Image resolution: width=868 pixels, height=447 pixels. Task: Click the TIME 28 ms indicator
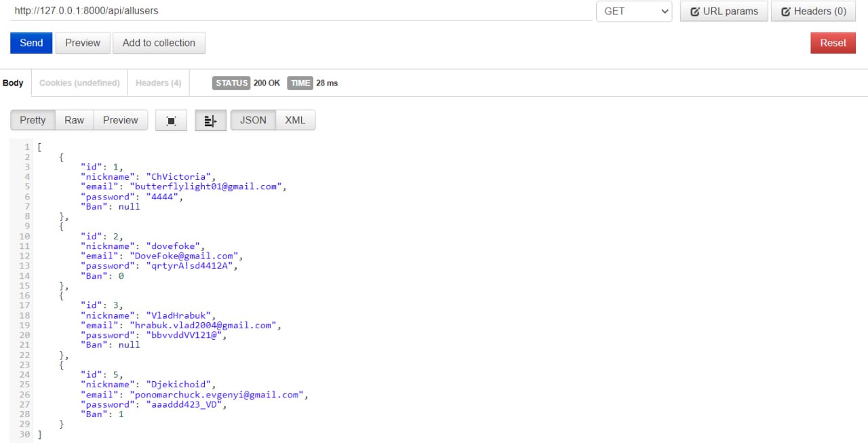(x=313, y=83)
